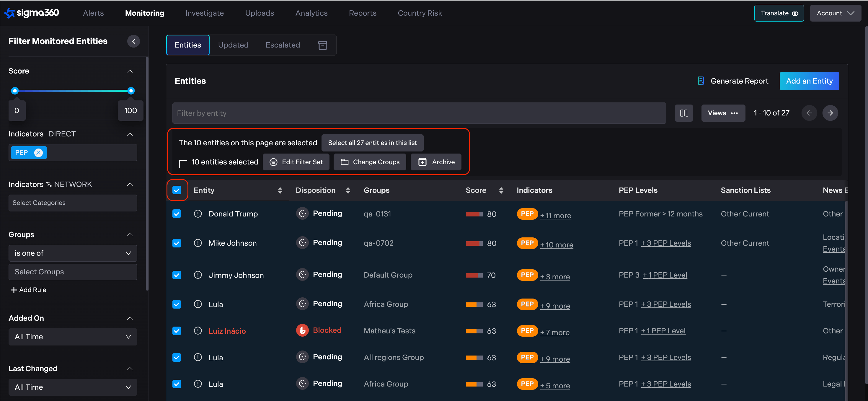Deselect the Jimmy Johnson row checkbox
Viewport: 868px width, 401px height.
click(x=177, y=275)
